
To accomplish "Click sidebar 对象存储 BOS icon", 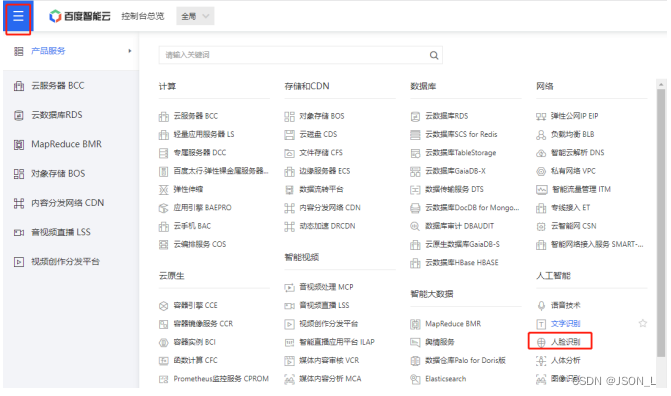I will tap(19, 174).
